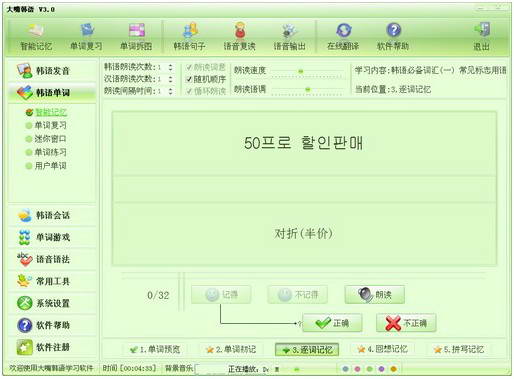
Task: Click the 记得 button
Action: coord(221,295)
